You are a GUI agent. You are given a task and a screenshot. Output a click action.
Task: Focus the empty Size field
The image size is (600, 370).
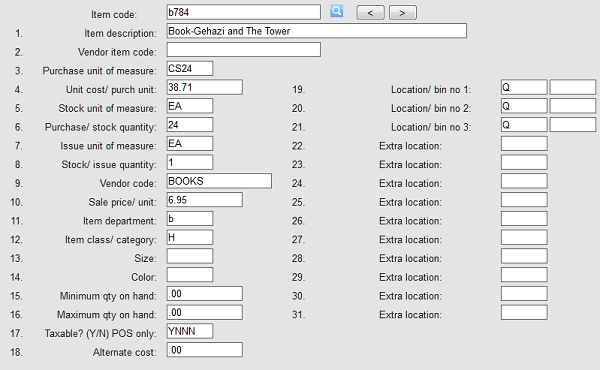(x=190, y=256)
